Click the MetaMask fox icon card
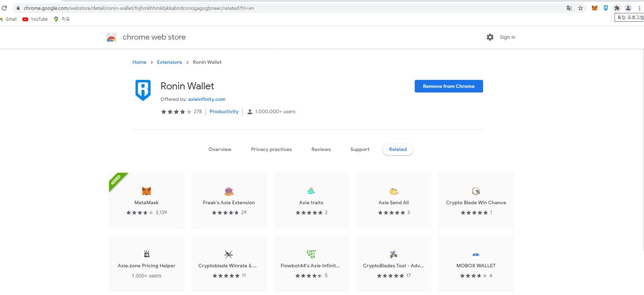The width and height of the screenshot is (644, 295). coord(147,191)
